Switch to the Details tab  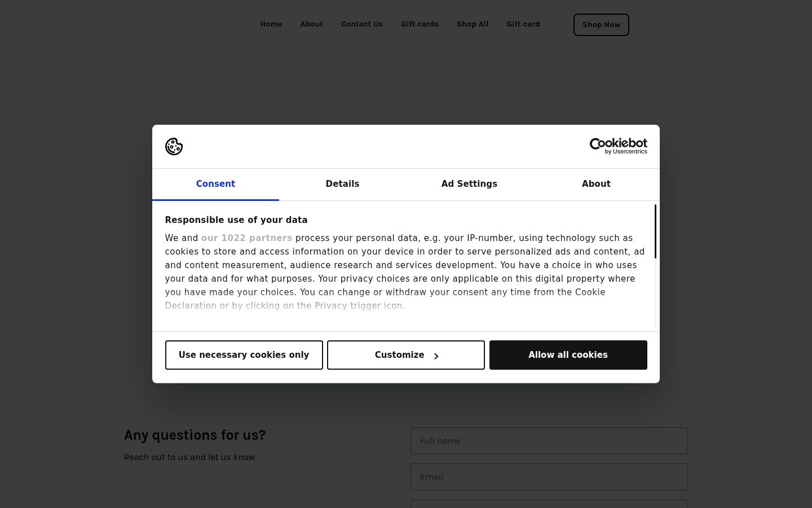point(342,184)
